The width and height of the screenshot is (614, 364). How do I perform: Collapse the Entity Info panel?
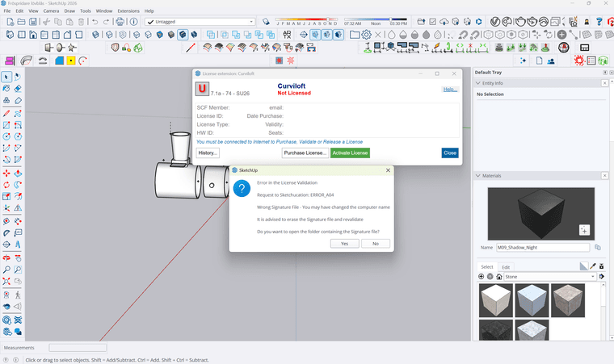[477, 83]
